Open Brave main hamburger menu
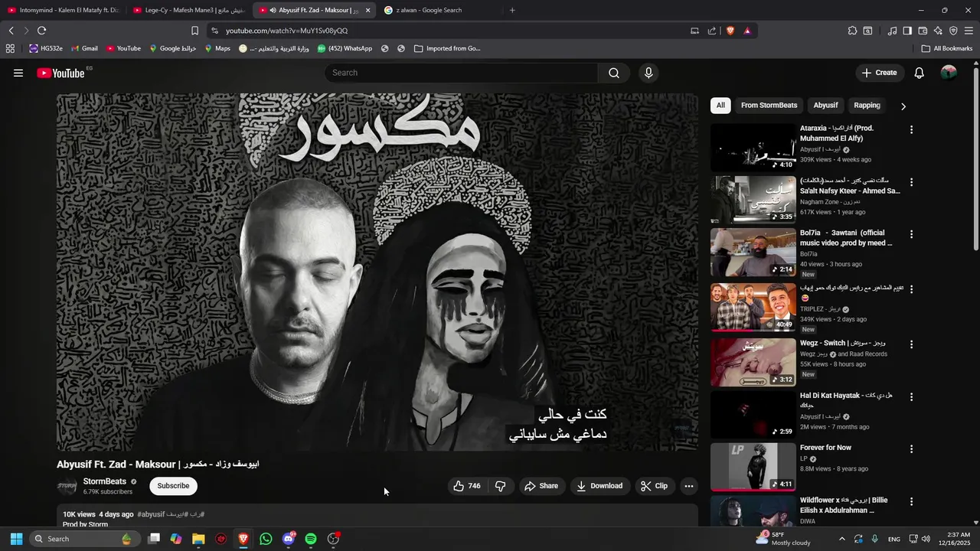Viewport: 980px width, 551px height. point(969,31)
